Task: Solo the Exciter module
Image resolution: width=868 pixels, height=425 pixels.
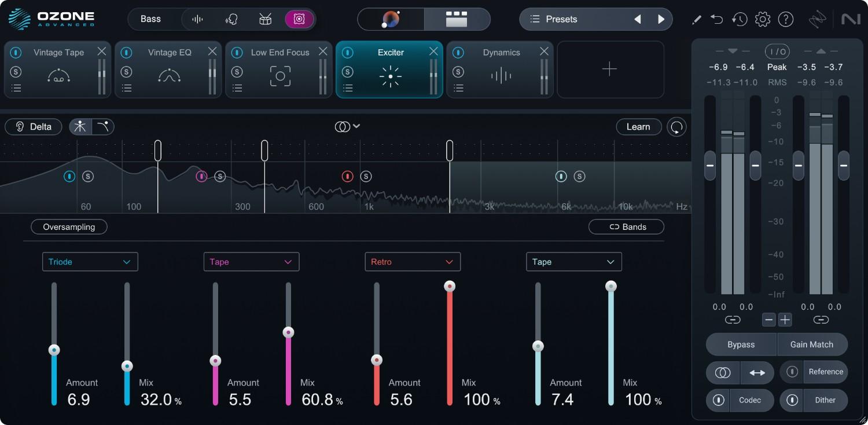Action: 348,72
